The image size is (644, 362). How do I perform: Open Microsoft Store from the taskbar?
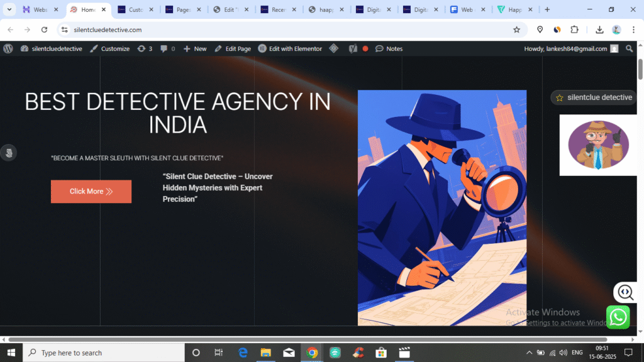click(381, 353)
